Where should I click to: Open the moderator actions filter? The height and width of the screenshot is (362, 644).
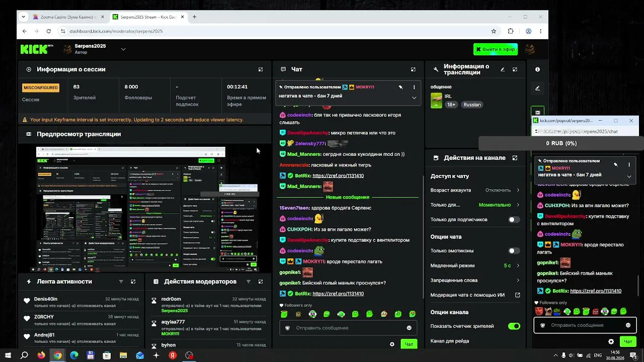(248, 282)
